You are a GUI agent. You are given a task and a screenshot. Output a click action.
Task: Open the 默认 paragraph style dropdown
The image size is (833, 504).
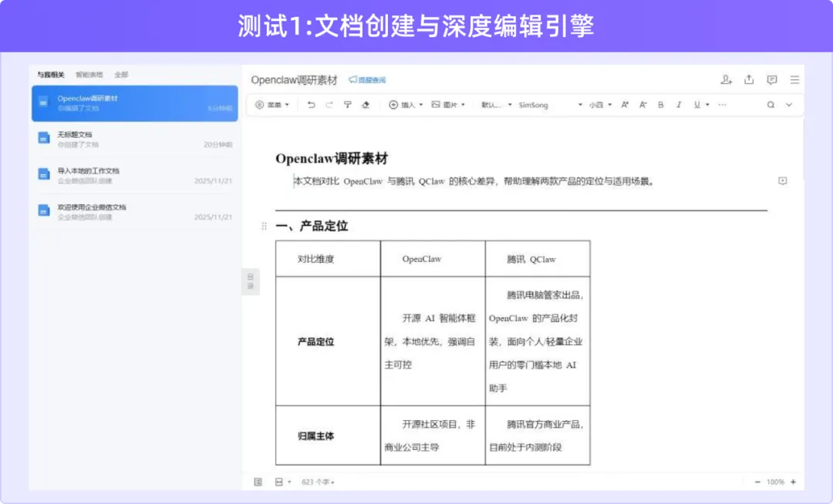pos(496,105)
